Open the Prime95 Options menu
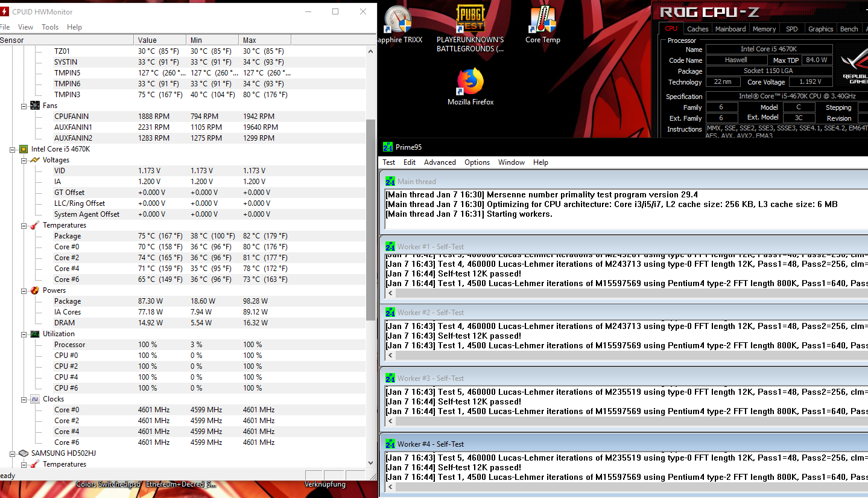Viewport: 868px width, 498px height. pos(477,162)
